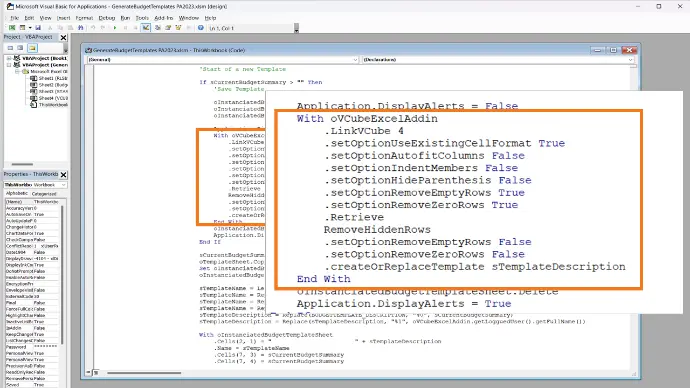Viewport: 690px width, 388px height.
Task: Click the Reset stop icon
Action: pos(135,28)
